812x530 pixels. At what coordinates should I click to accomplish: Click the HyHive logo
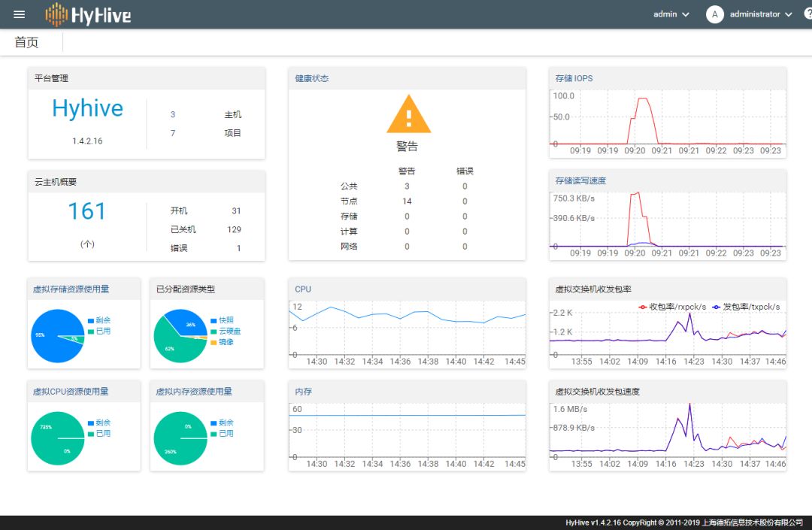(x=88, y=14)
